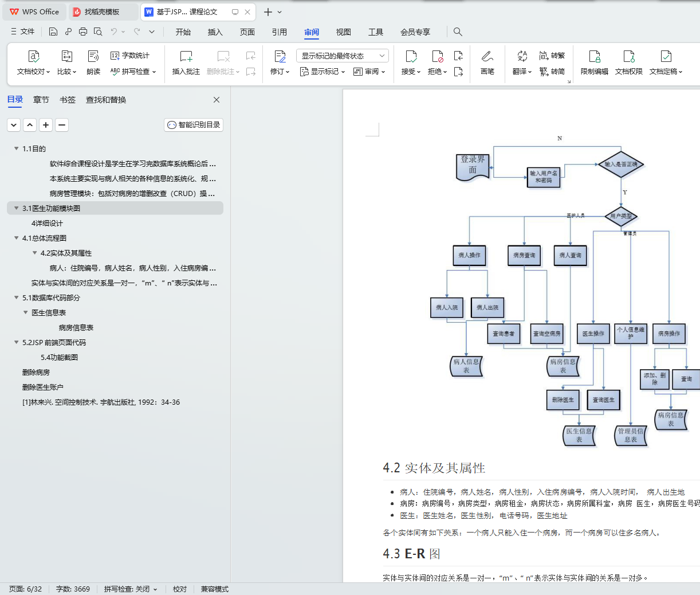Collapse the 4.1总体流程图 outline node
The width and height of the screenshot is (700, 595).
[x=16, y=238]
